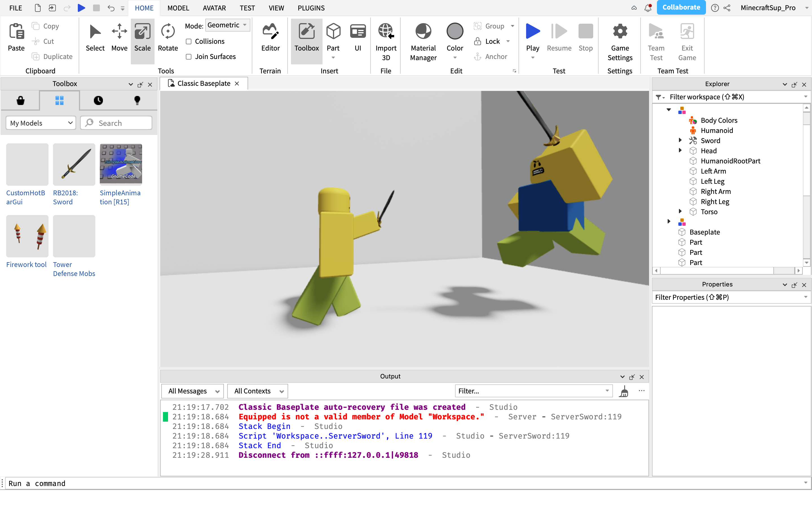812x508 pixels.
Task: Open Tower Defense Mobs model link
Action: pyautogui.click(x=74, y=269)
